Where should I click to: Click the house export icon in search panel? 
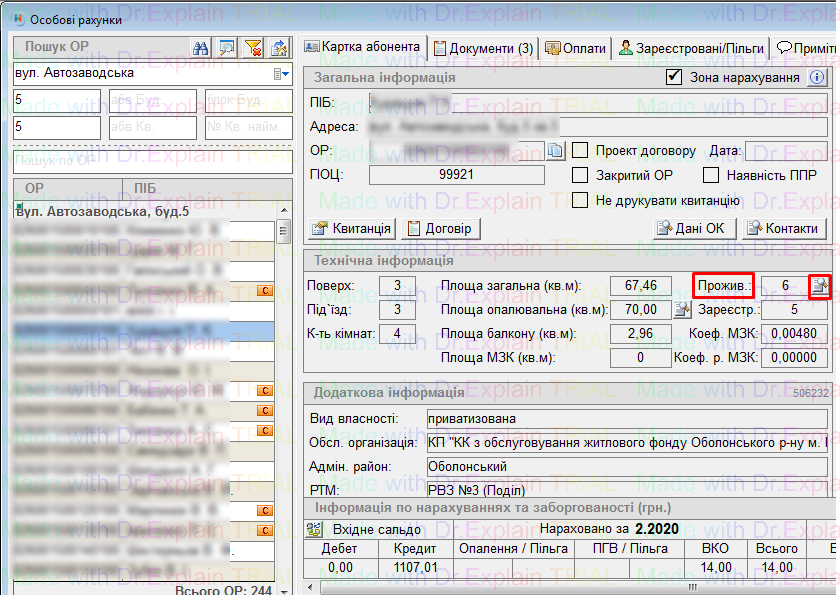[280, 47]
